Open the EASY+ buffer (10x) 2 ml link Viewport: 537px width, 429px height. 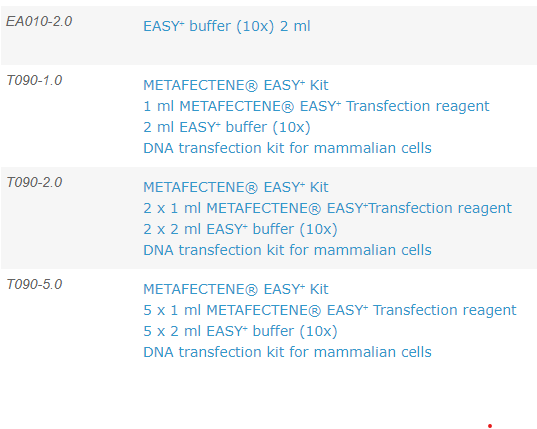click(227, 26)
